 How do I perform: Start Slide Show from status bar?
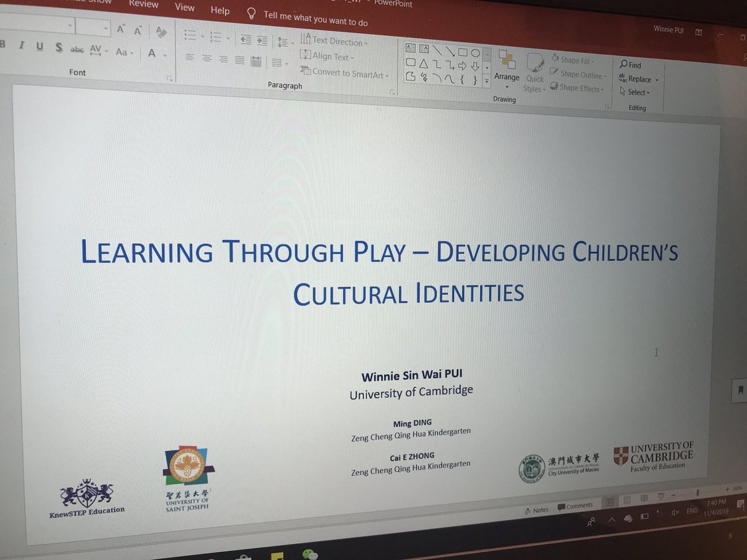pyautogui.click(x=660, y=496)
